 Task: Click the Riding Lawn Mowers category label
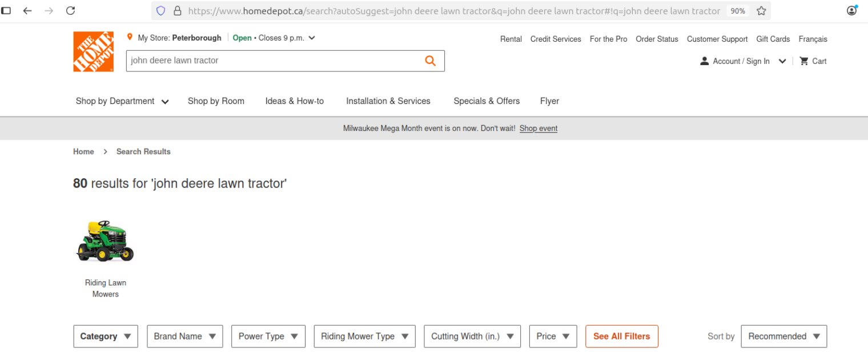coord(106,289)
